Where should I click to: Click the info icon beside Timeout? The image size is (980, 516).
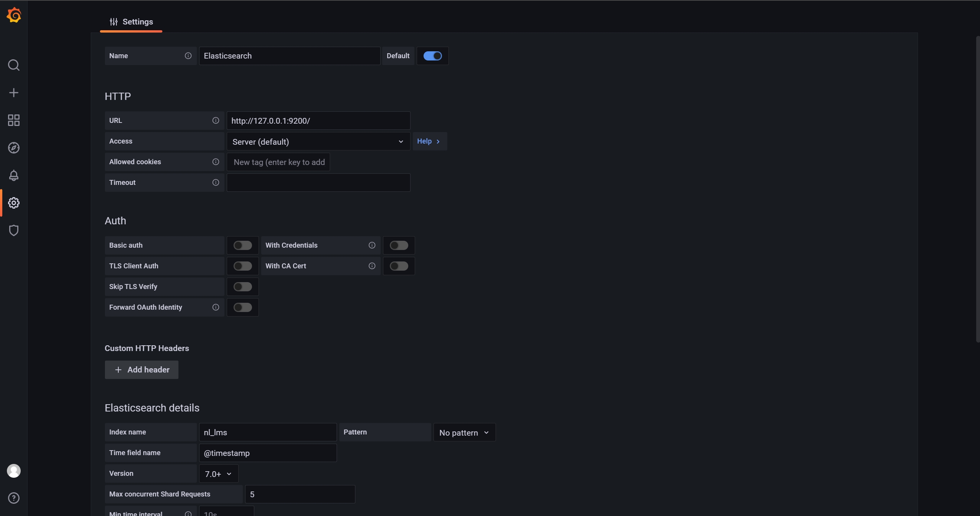point(216,183)
